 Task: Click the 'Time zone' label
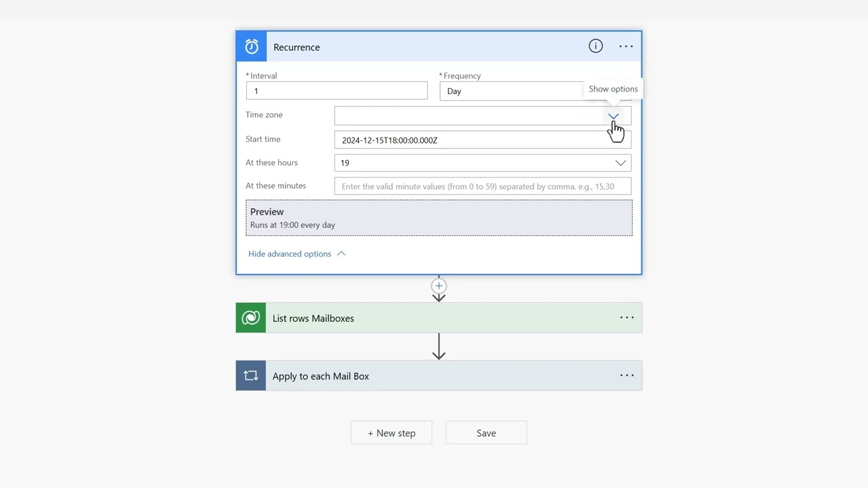(264, 115)
